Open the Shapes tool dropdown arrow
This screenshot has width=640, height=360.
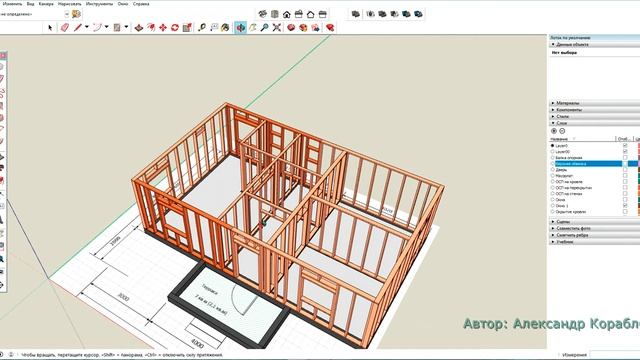point(126,27)
